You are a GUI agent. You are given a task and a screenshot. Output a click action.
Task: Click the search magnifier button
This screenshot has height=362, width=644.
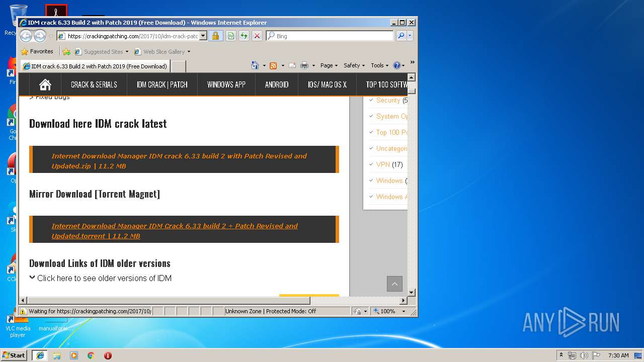click(x=401, y=36)
